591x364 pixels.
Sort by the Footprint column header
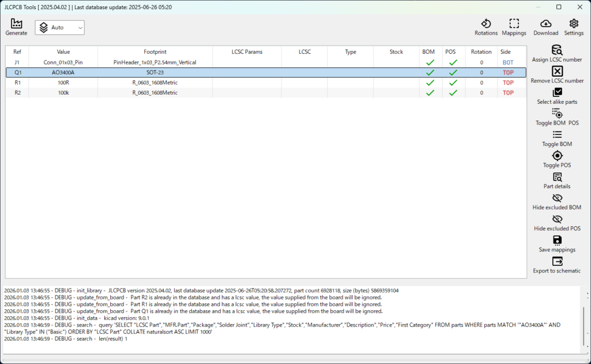click(155, 52)
